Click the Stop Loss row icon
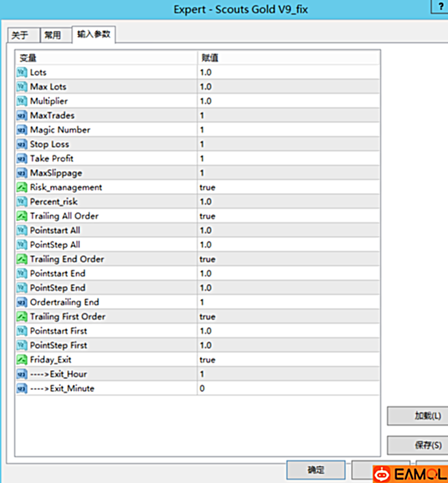The height and width of the screenshot is (483, 448). coord(22,144)
